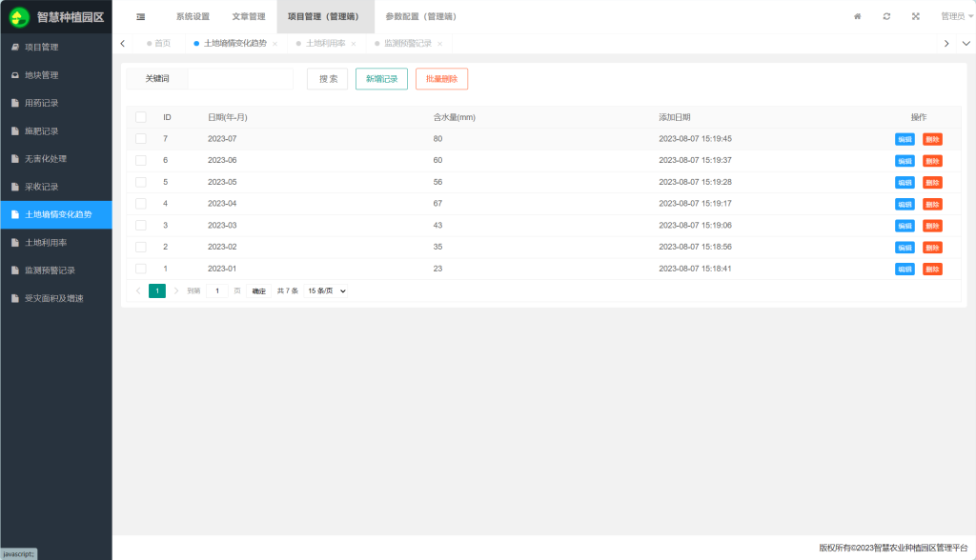The image size is (976, 560).
Task: Check the checkbox for row ID 7
Action: pos(141,139)
